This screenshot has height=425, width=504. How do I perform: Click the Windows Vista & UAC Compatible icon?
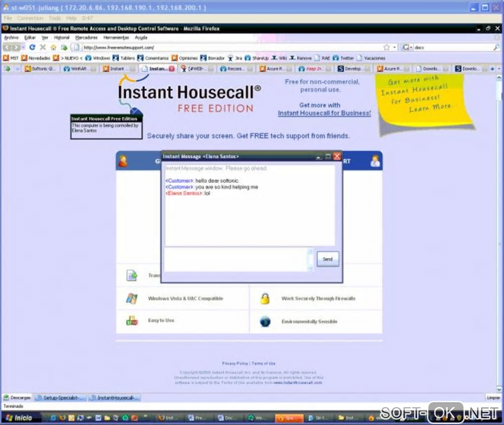(x=131, y=298)
